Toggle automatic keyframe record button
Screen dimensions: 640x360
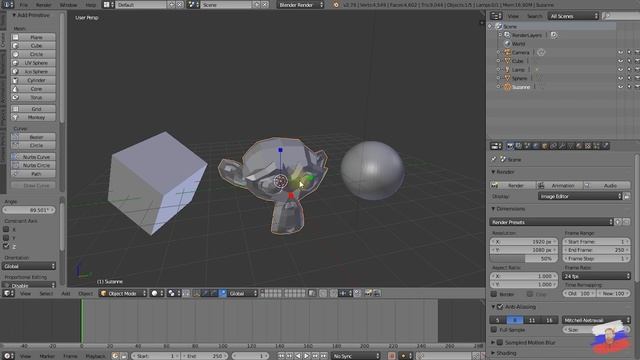391,356
